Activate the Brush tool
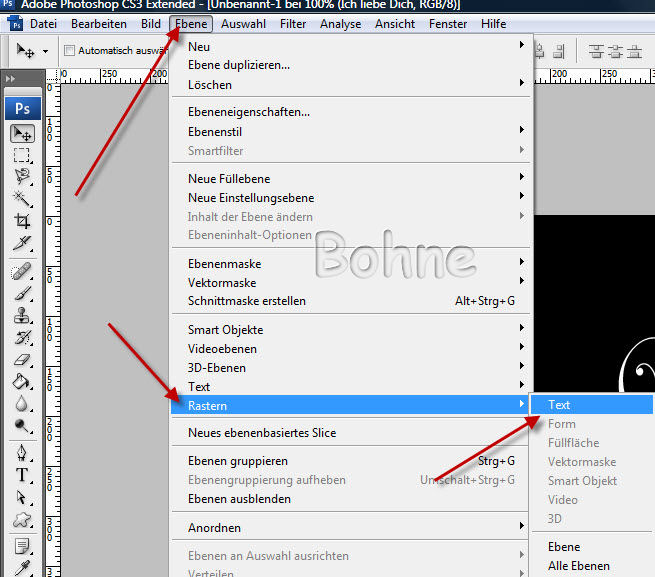Viewport: 655px width, 577px height. (22, 293)
